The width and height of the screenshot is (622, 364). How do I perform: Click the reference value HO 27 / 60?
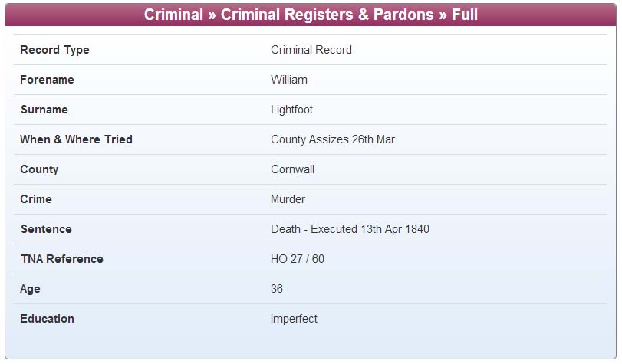[x=298, y=259]
